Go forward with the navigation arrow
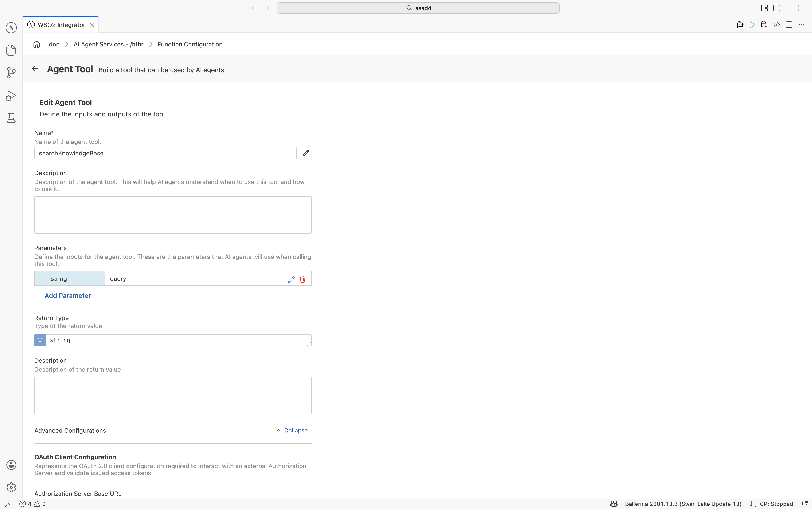Image resolution: width=812 pixels, height=509 pixels. click(267, 8)
